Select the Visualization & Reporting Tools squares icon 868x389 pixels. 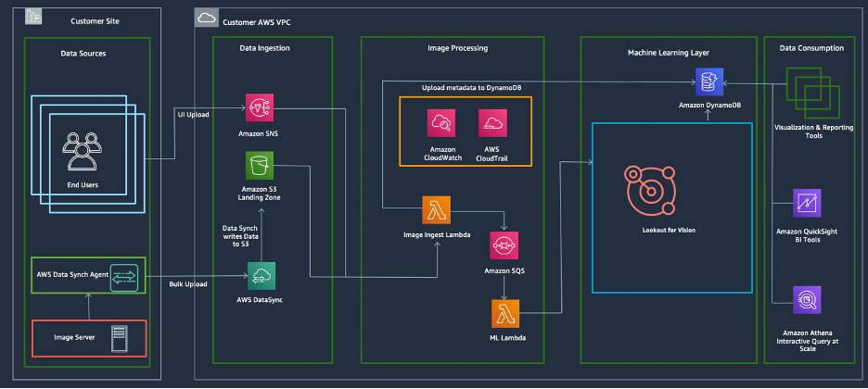tap(812, 92)
